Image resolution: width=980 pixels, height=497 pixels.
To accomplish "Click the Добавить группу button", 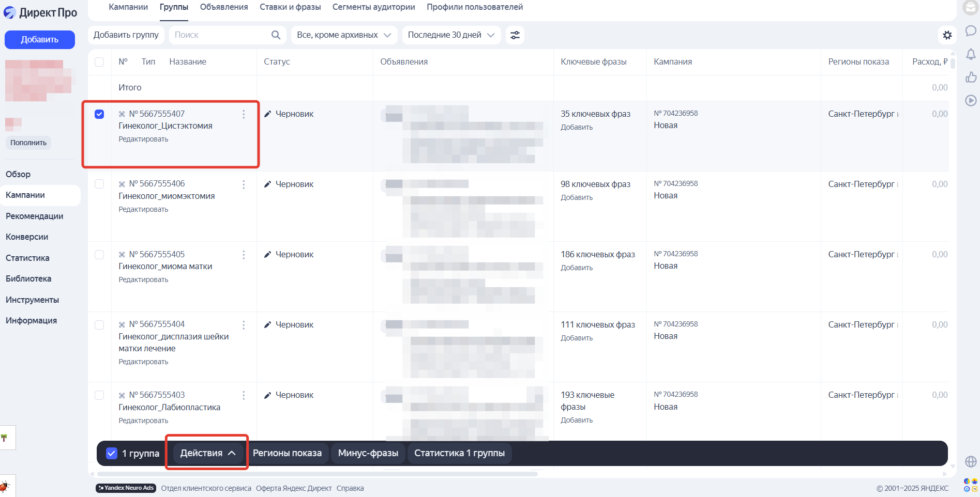I will coord(126,35).
